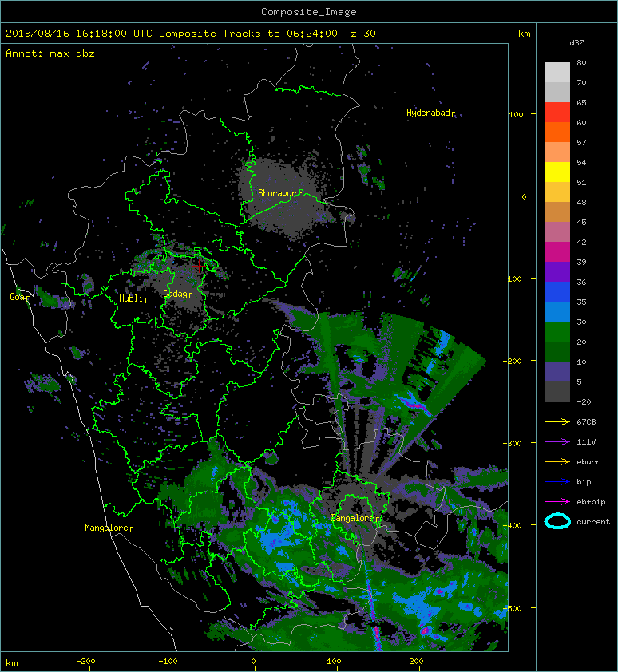Image resolution: width=618 pixels, height=672 pixels.
Task: Pick the bright green swatch between 30 and 20
Action: [x=557, y=332]
